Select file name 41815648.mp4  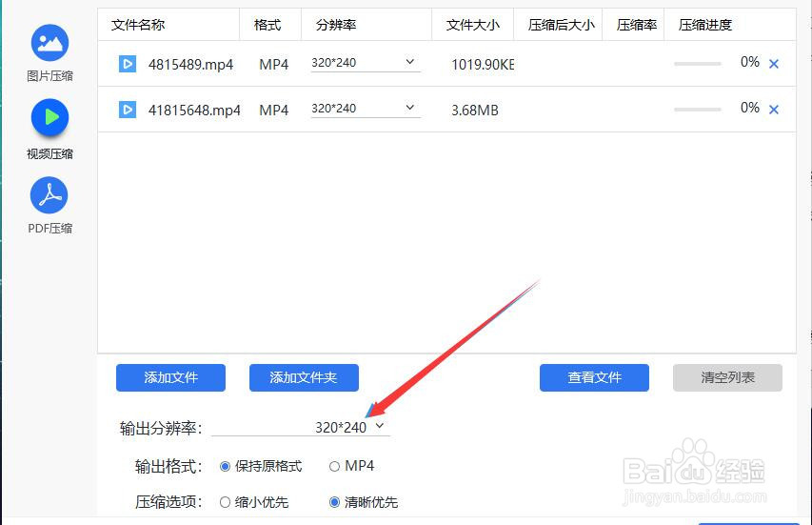click(194, 111)
